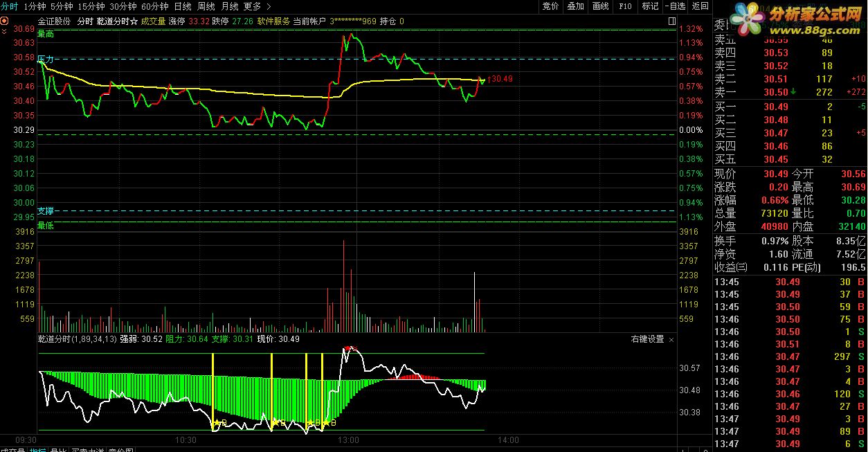The height and width of the screenshot is (452, 868).
Task: Select the 13:46 trade with volume 297 S
Action: [790, 356]
